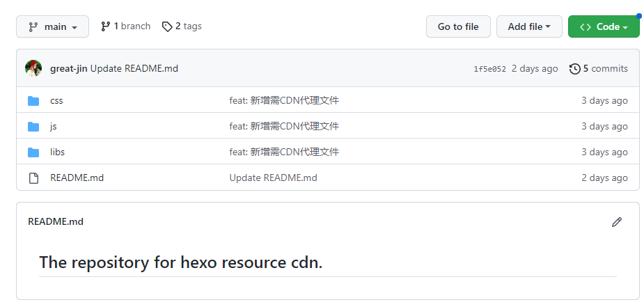View the 5 commits history
644x307 pixels.
coord(604,69)
